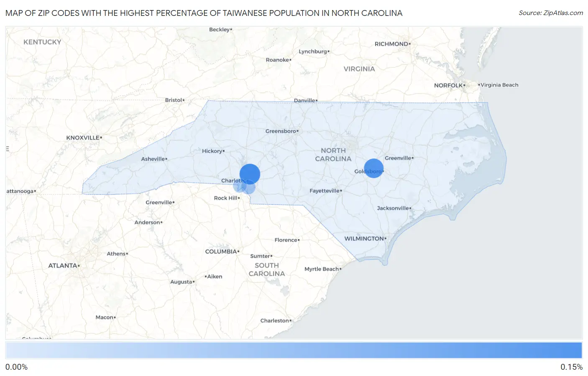Click the Athens city label
The height and width of the screenshot is (376, 588).
point(116,254)
